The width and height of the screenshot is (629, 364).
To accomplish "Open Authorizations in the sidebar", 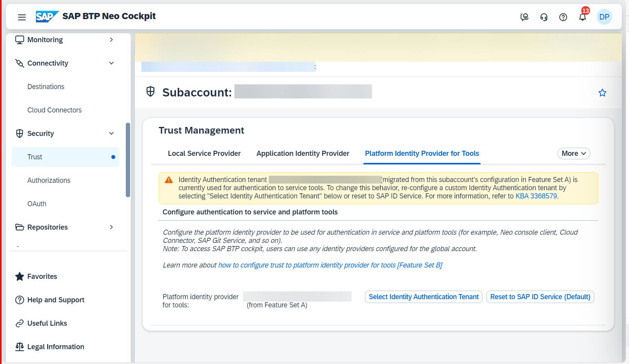I will pos(49,180).
